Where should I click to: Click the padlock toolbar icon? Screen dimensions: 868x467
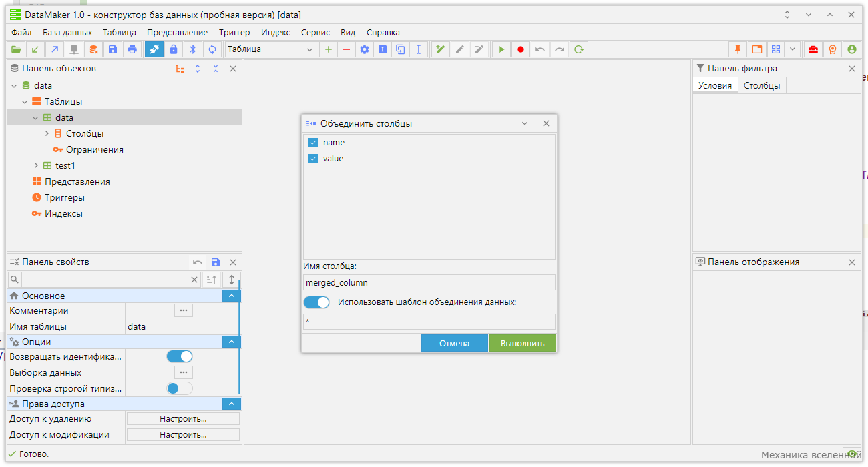click(x=174, y=49)
